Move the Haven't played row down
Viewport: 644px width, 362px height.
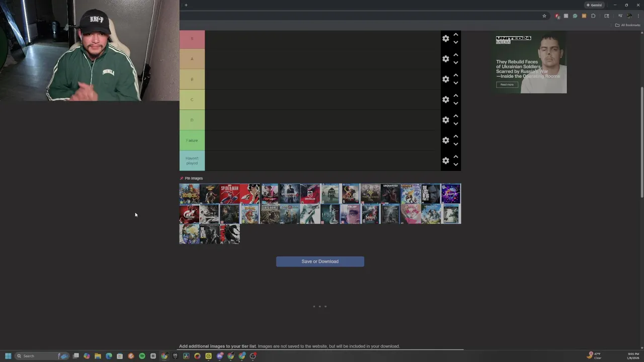pyautogui.click(x=456, y=164)
